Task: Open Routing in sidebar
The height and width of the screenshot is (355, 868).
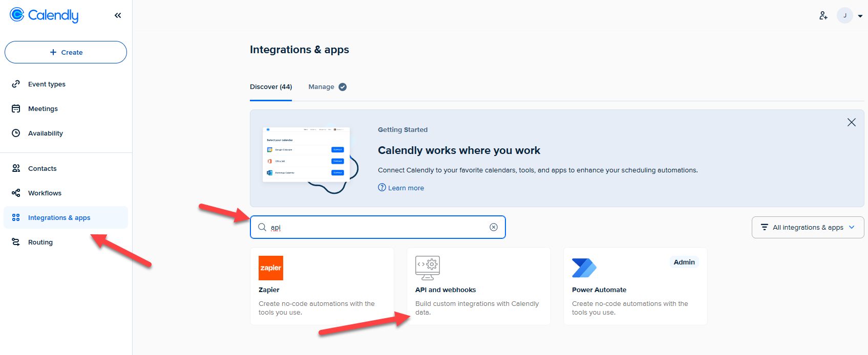Action: 66,242
